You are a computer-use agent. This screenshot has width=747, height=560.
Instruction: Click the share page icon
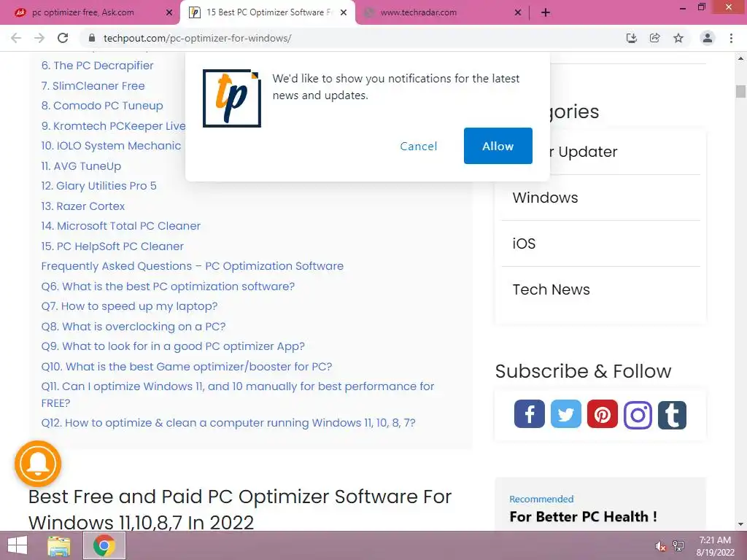point(655,38)
